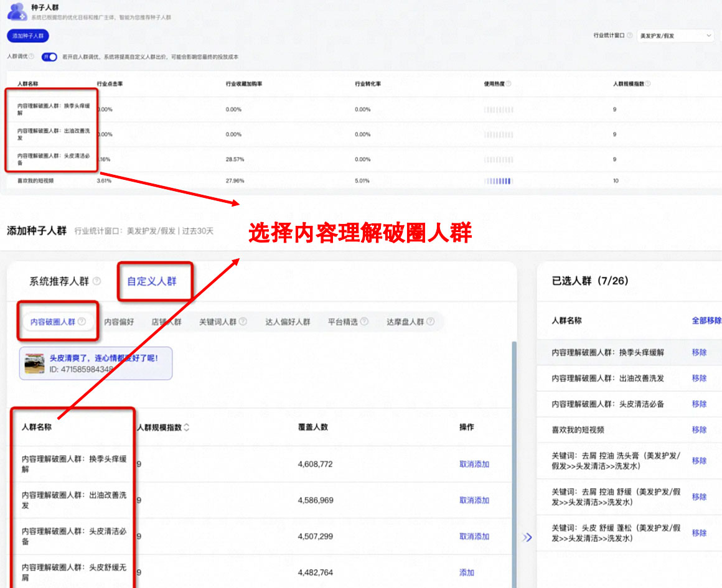Click 27.96% 行业收藏加购率 value
The image size is (722, 588).
coord(235,180)
